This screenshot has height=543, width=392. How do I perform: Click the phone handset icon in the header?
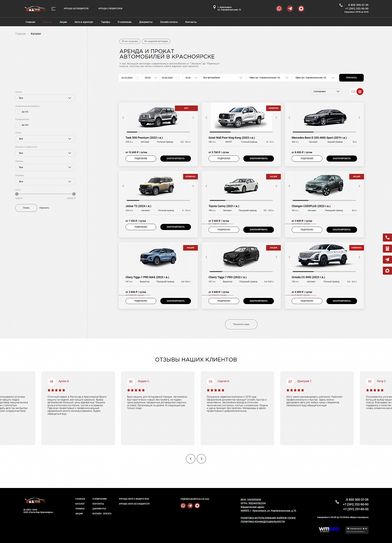[341, 5]
